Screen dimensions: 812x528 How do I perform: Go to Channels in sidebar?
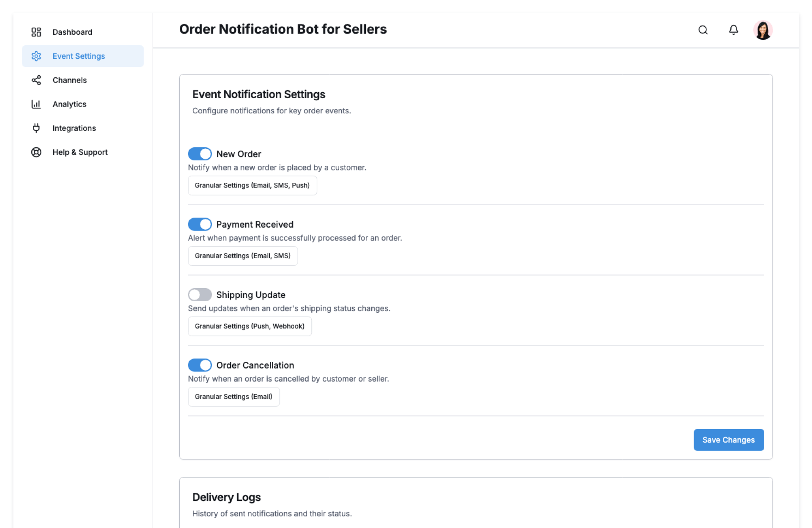tap(69, 80)
